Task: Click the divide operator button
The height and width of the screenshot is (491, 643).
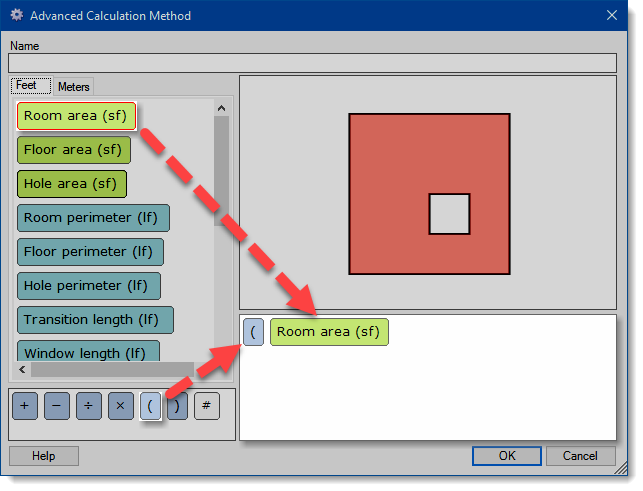Action: (89, 406)
